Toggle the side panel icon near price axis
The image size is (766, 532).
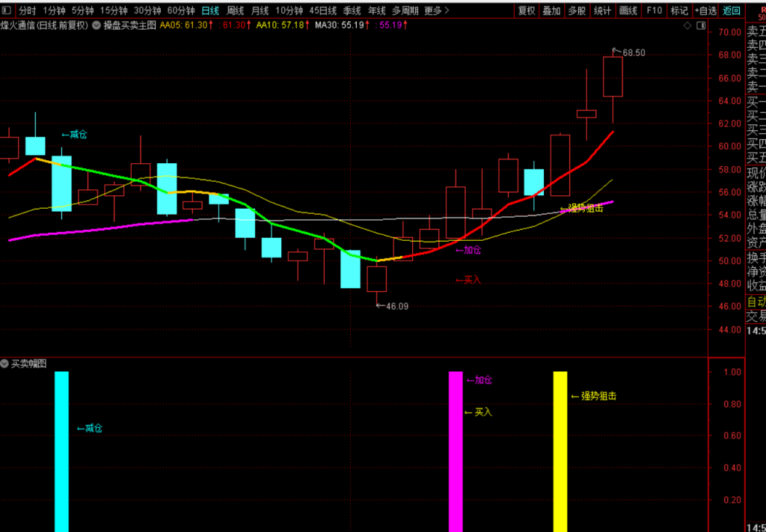[700, 25]
